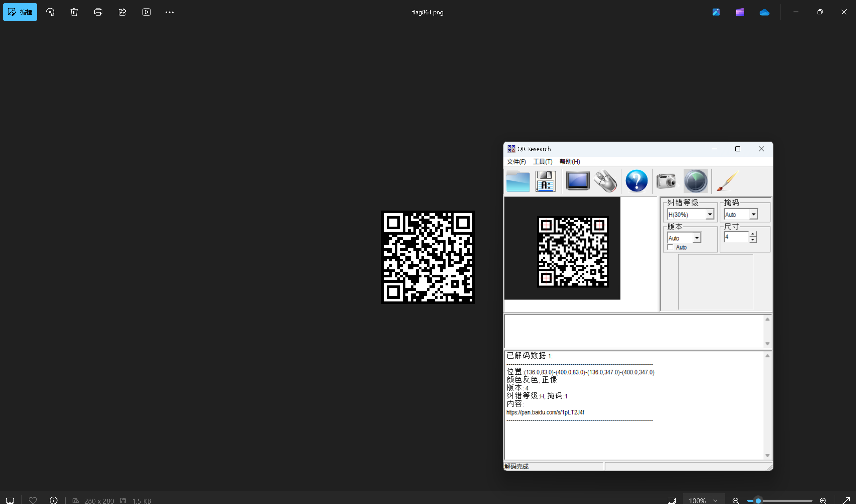The image size is (856, 504).
Task: Open the OneDrive cloud icon
Action: coord(764,12)
